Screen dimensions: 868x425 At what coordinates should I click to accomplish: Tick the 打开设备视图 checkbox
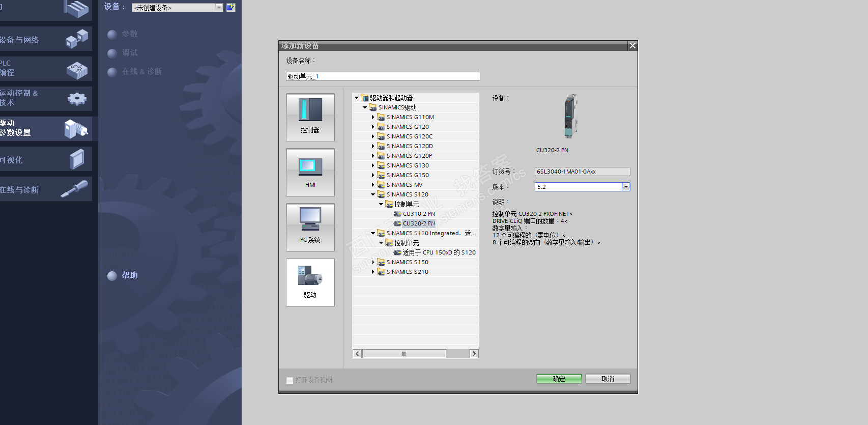[290, 380]
